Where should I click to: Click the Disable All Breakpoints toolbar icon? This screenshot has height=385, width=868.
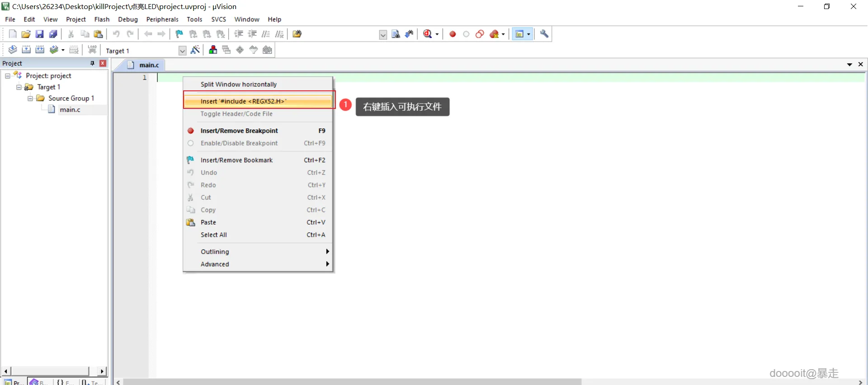[x=480, y=34]
